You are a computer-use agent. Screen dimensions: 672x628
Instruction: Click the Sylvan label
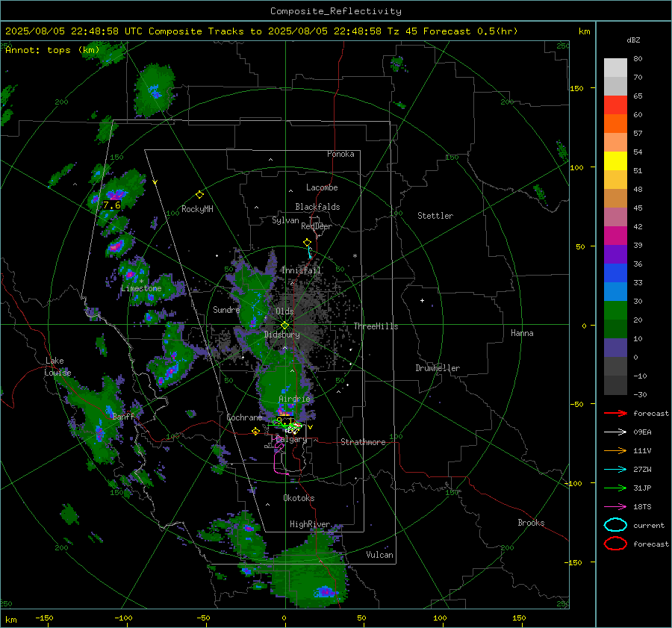click(x=285, y=220)
